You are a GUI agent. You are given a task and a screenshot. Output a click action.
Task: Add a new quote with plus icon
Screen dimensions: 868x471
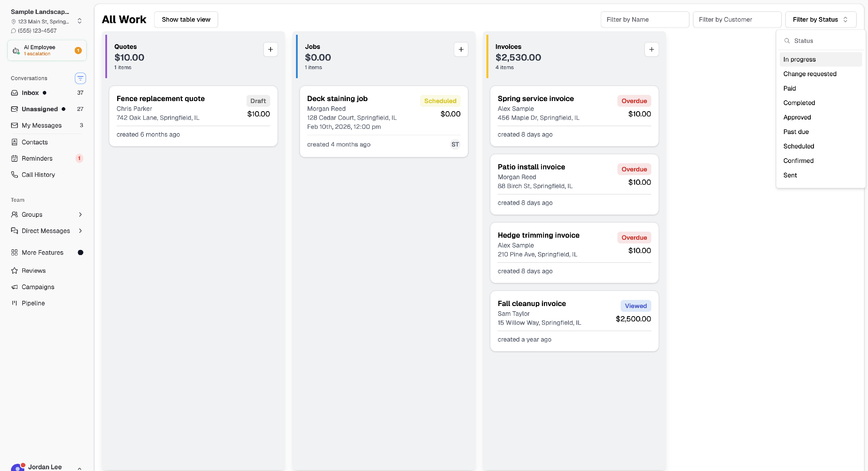point(270,50)
